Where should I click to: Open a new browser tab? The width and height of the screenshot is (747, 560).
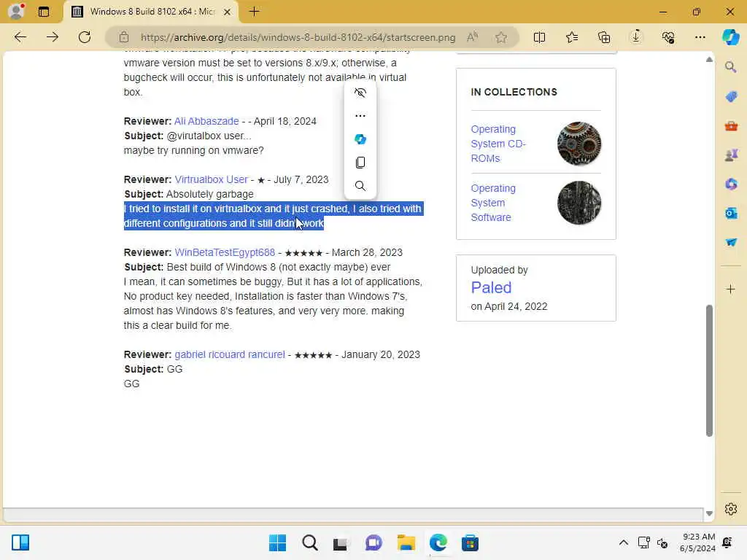point(255,12)
